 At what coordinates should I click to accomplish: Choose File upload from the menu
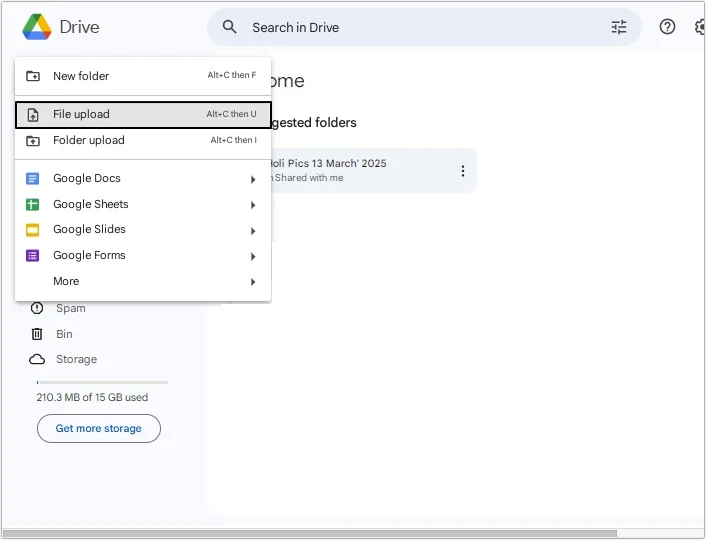143,115
